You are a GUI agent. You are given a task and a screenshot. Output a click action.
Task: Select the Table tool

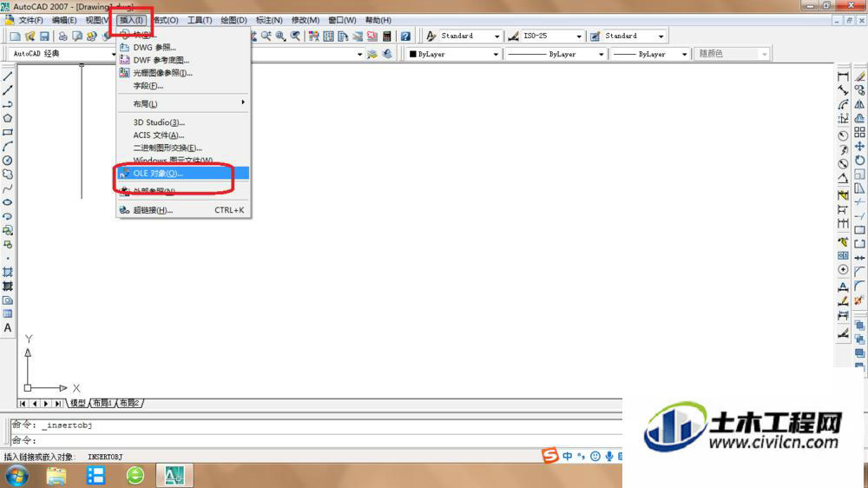tap(8, 313)
